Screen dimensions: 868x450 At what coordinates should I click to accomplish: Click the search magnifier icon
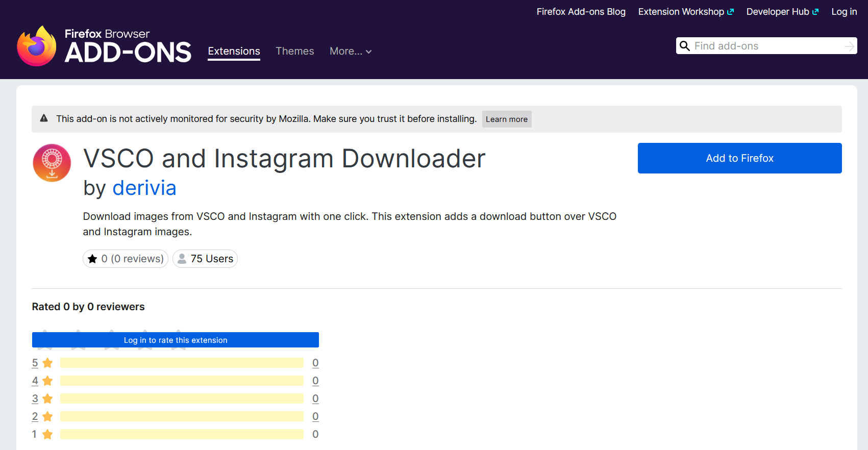pos(685,46)
